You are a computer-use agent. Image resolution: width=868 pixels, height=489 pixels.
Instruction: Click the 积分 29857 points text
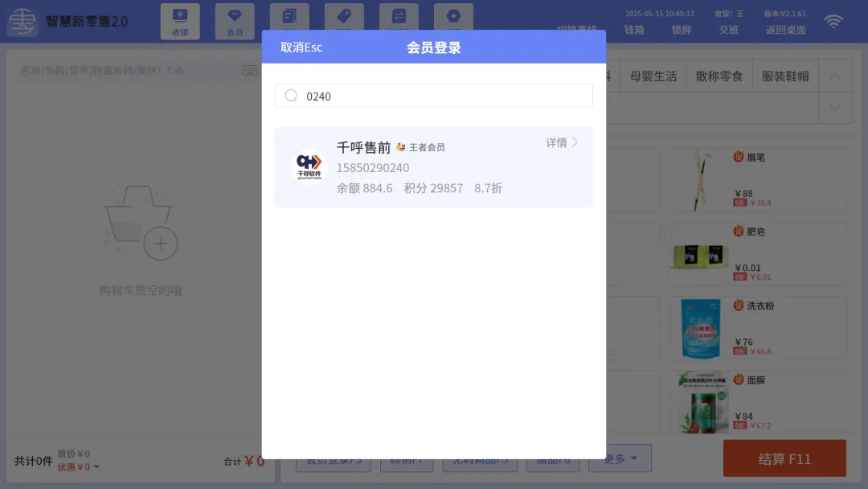pos(433,188)
